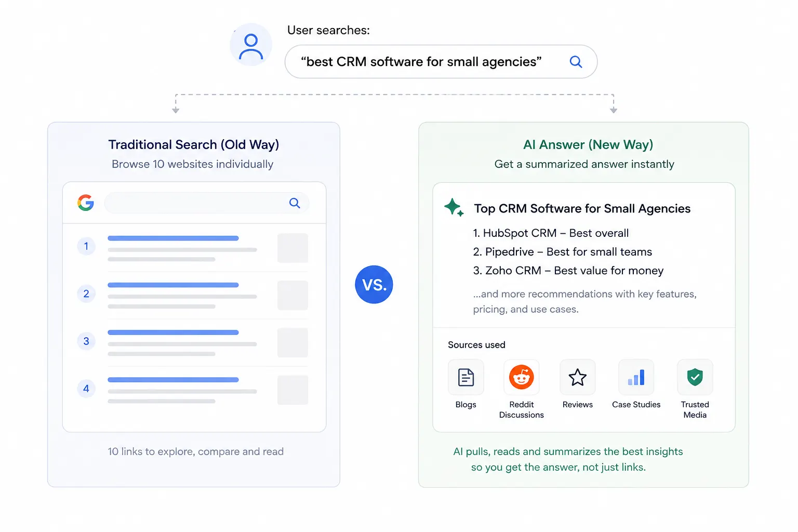Click the search icon beside the Google logo
The image size is (798, 532).
(x=295, y=203)
